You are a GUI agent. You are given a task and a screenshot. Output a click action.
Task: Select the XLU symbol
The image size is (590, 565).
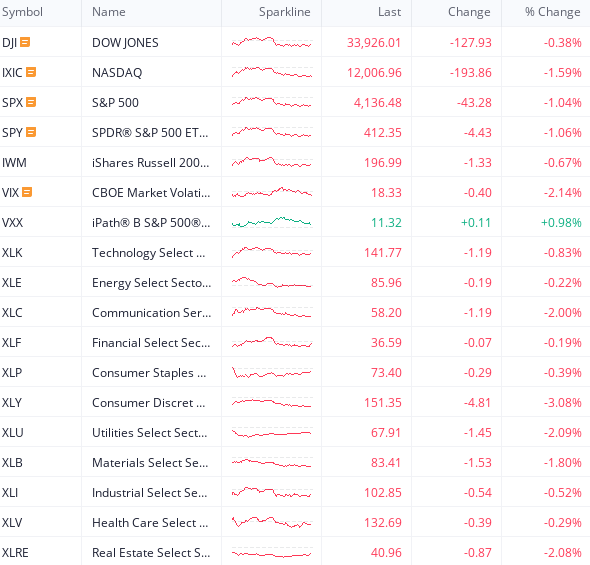[x=12, y=433]
